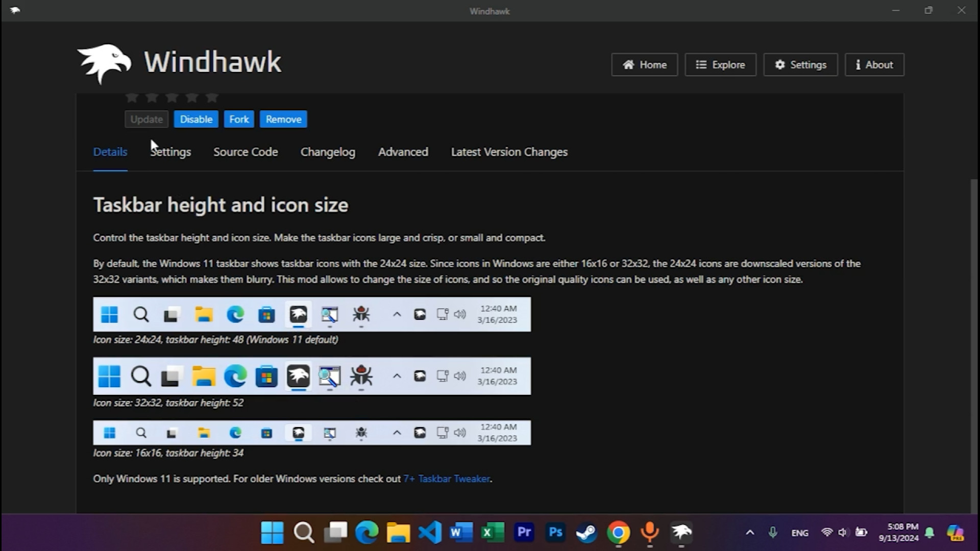Click the Remove mod button

point(283,119)
